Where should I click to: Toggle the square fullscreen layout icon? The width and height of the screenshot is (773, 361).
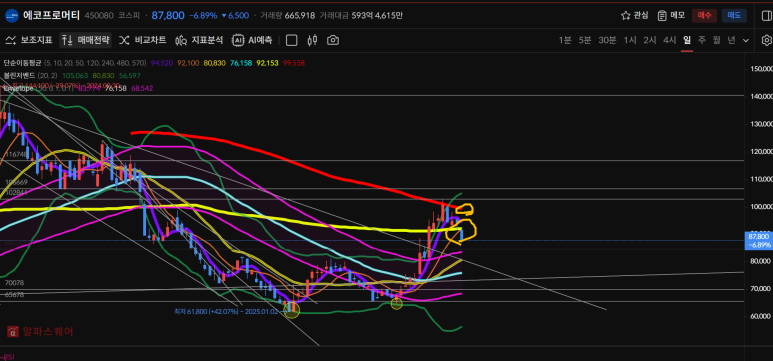point(292,40)
